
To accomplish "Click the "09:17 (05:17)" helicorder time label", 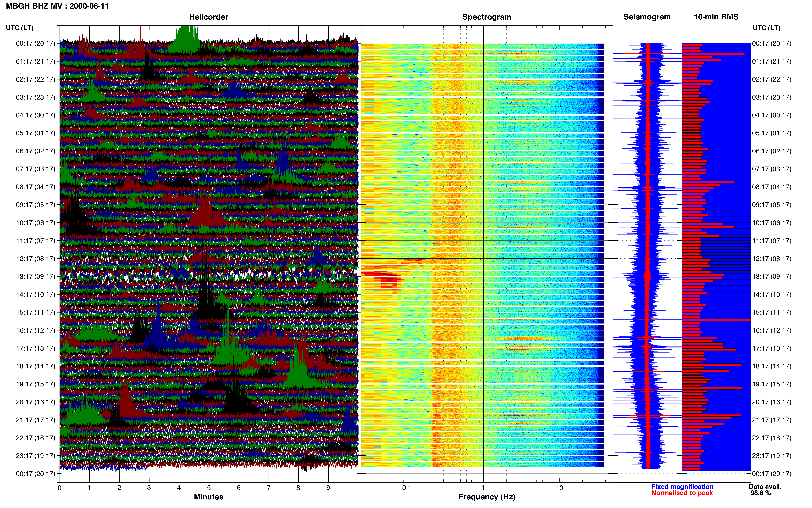I will click(x=36, y=205).
